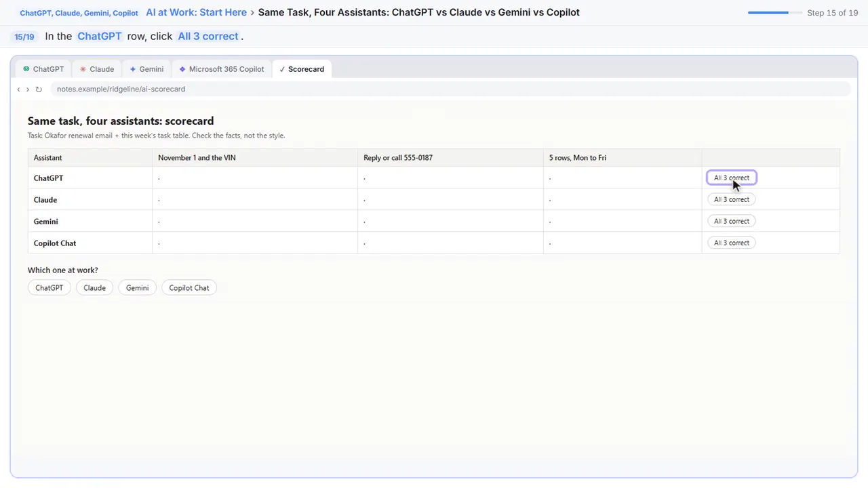Viewport: 868px width, 488px height.
Task: Click the 'Same task, four assistants: scorecard' heading
Action: coord(121,121)
